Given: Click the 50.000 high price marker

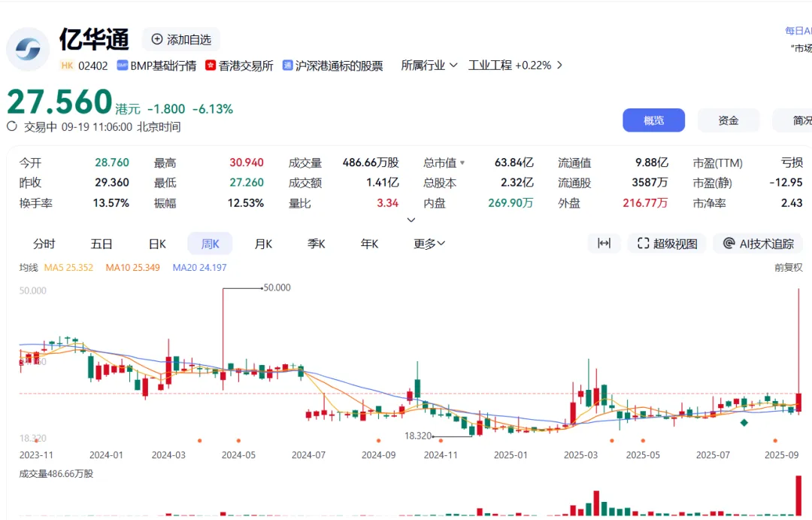Looking at the screenshot, I should tap(277, 287).
